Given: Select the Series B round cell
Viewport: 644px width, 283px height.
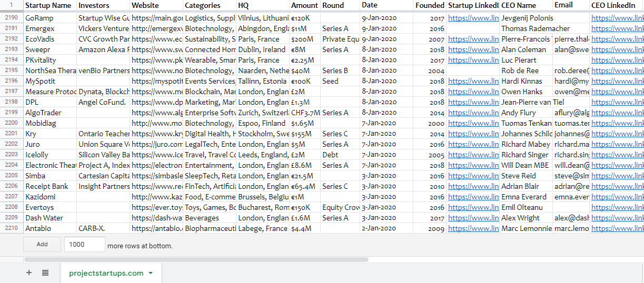Looking at the screenshot, I should [340, 70].
